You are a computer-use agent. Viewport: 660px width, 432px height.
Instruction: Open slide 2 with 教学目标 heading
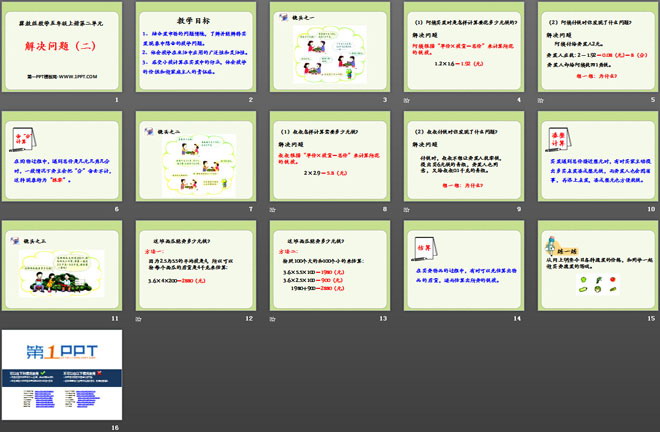pyautogui.click(x=196, y=48)
